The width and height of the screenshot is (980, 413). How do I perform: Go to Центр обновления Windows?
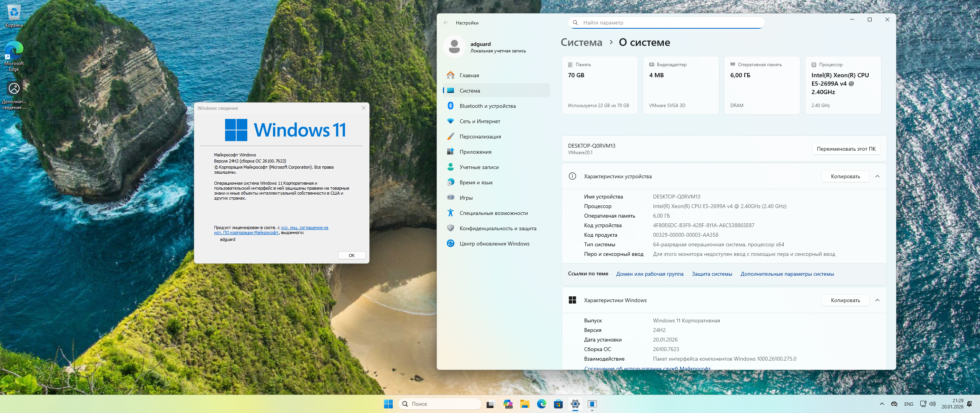494,244
